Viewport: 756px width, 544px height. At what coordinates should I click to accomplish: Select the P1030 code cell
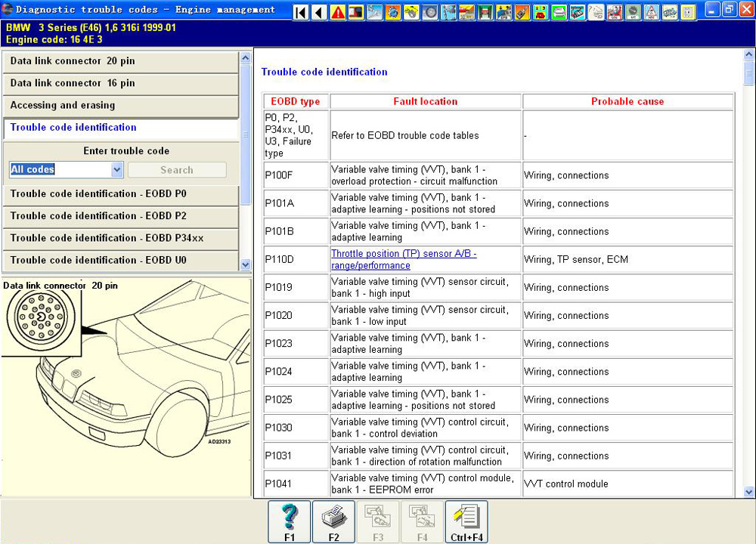point(296,428)
